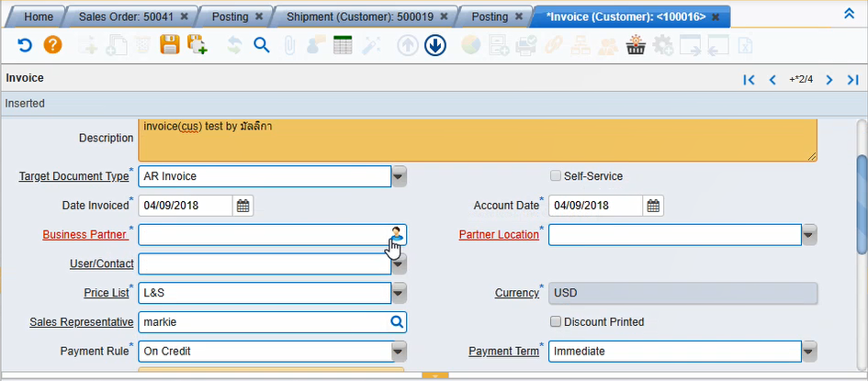Viewport: 868px width, 381px height.
Task: Click the Business Partner field label link
Action: [x=85, y=235]
